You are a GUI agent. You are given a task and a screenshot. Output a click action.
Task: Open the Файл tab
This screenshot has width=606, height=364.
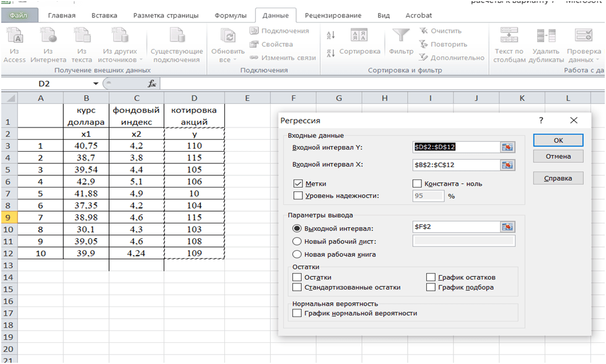[x=19, y=15]
